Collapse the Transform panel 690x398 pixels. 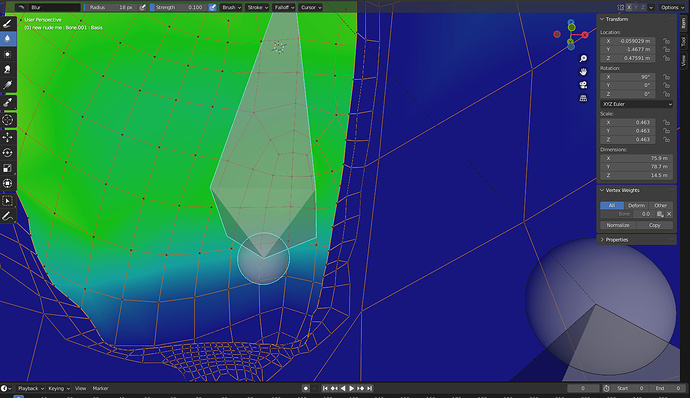[x=602, y=19]
